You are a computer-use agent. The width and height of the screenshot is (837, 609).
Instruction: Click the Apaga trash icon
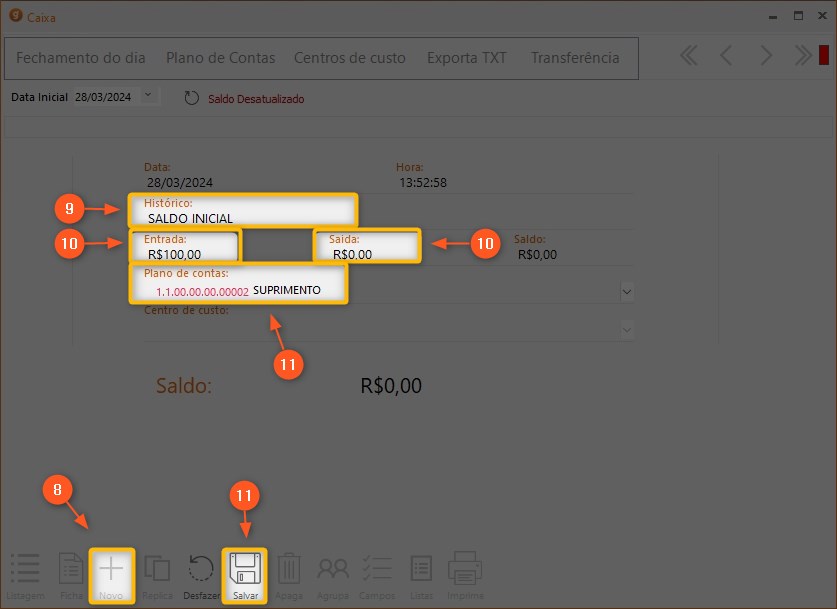pyautogui.click(x=289, y=569)
